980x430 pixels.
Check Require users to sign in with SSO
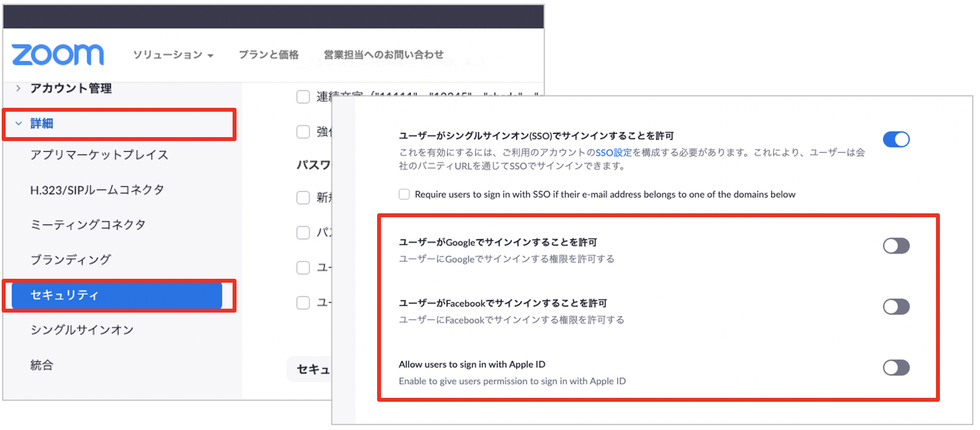tap(404, 194)
